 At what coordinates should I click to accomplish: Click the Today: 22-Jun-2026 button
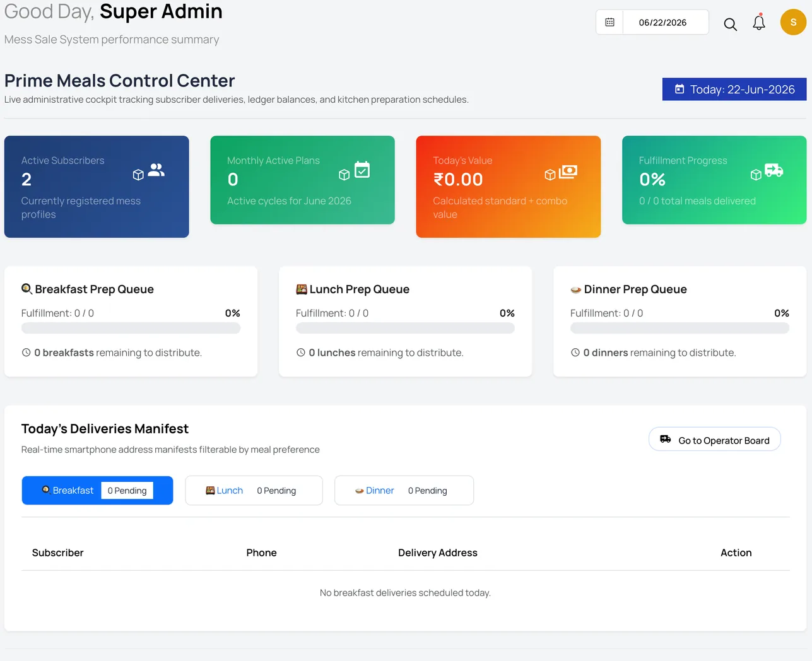pos(734,89)
